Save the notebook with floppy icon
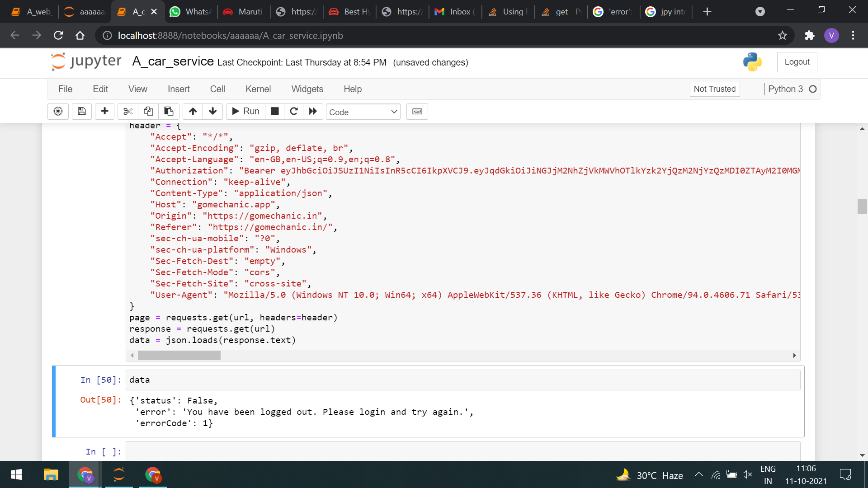Viewport: 868px width, 488px height. 82,111
